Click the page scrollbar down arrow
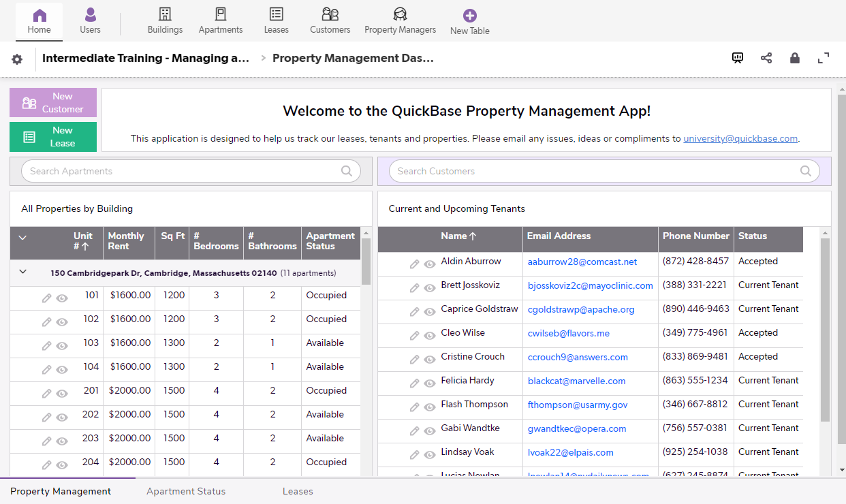The image size is (846, 504). point(841,470)
